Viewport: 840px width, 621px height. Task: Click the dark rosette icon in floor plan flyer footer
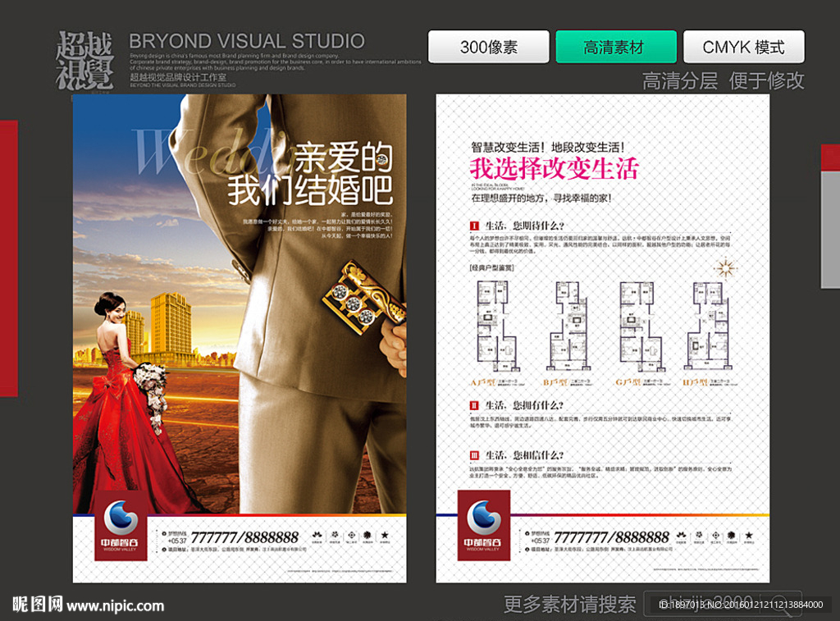(732, 535)
